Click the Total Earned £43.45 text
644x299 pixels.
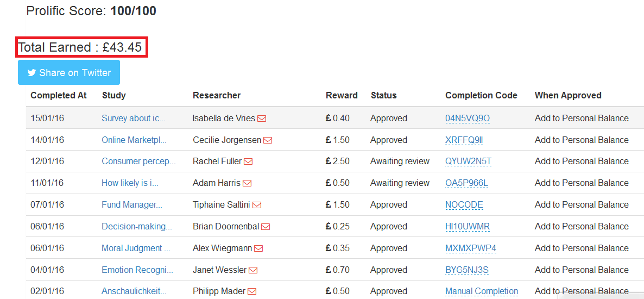click(80, 48)
